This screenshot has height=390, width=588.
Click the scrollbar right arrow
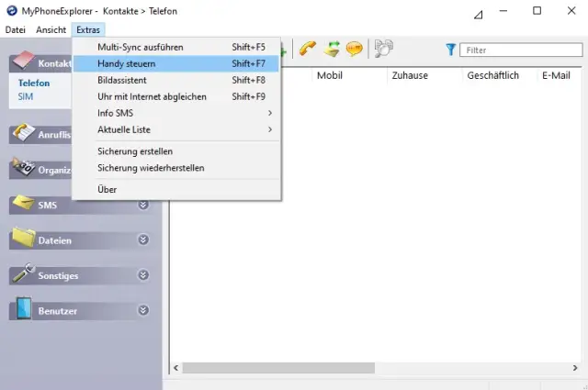(x=575, y=368)
